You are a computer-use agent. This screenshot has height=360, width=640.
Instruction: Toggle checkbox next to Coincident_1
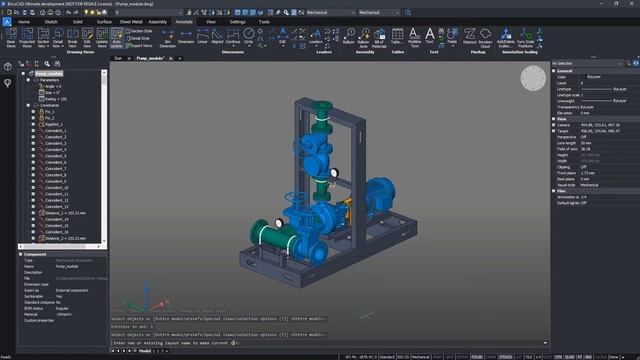point(33,131)
